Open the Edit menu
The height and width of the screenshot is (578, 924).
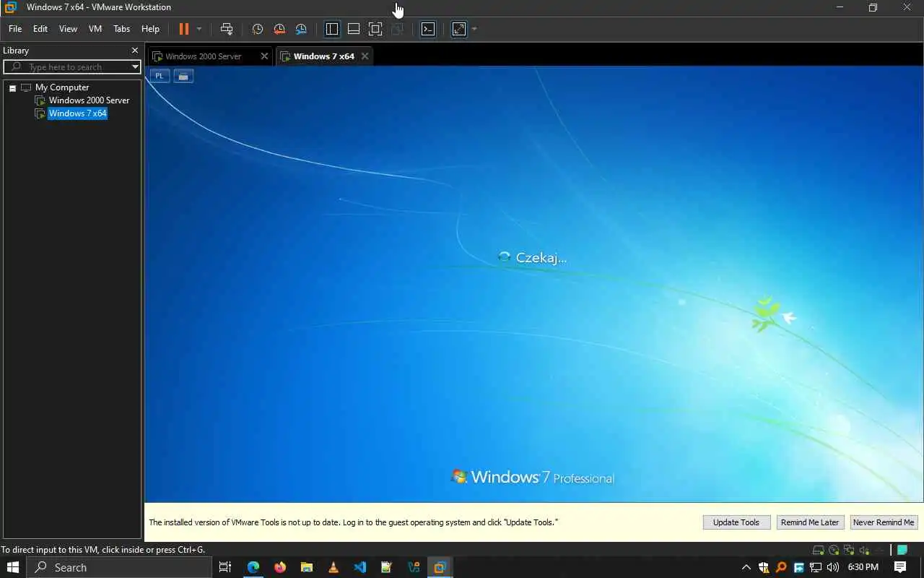[x=40, y=29]
